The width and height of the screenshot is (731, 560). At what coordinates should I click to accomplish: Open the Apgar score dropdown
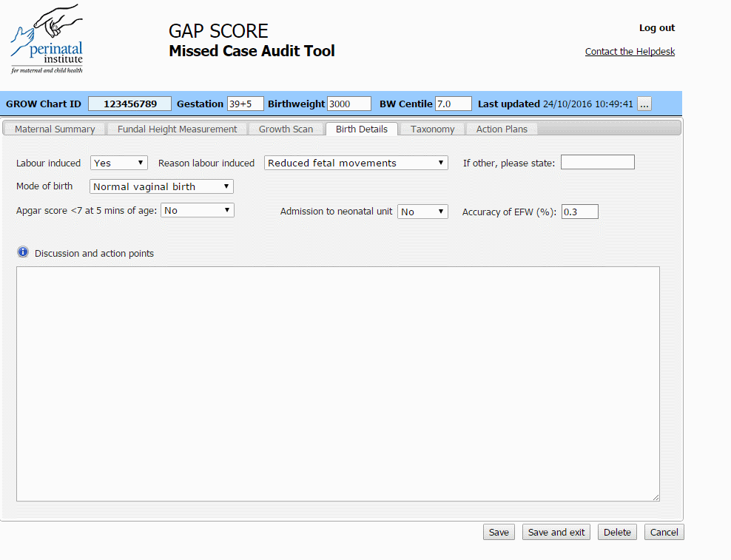tap(197, 210)
